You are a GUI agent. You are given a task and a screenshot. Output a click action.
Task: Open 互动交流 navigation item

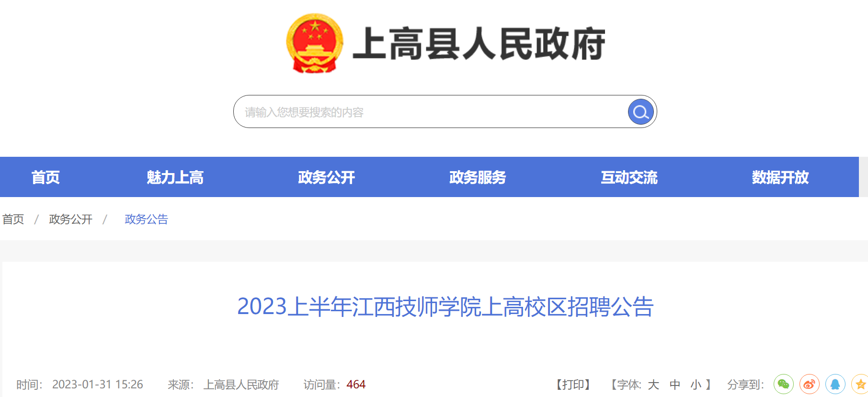(629, 177)
